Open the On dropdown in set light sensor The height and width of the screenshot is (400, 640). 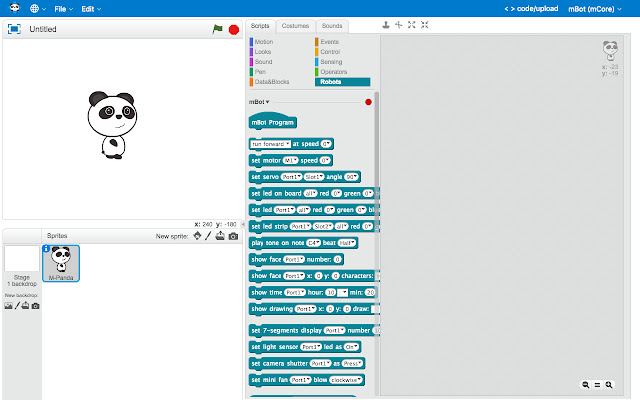351,347
